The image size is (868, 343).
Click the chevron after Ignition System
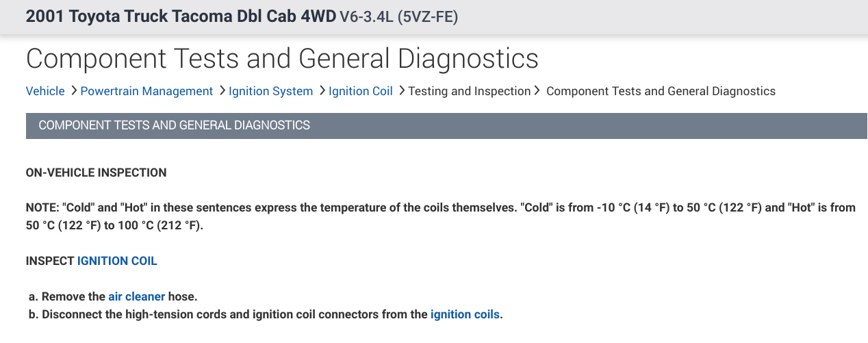tap(322, 91)
